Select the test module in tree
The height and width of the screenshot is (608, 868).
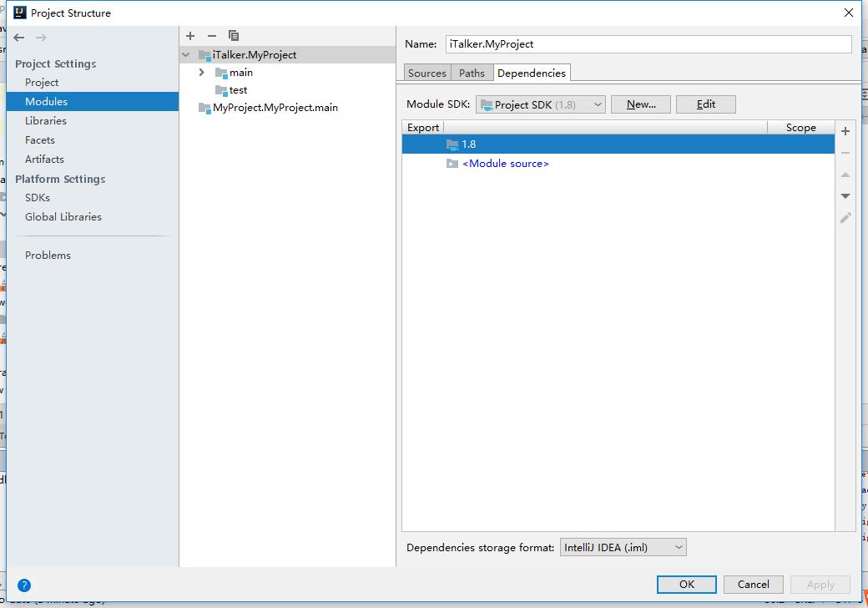(x=238, y=90)
